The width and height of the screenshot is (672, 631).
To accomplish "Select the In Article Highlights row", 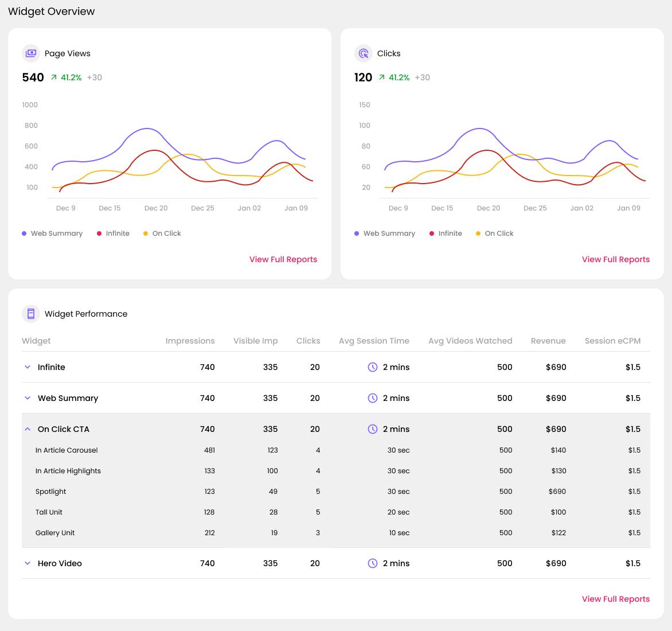I will 336,471.
